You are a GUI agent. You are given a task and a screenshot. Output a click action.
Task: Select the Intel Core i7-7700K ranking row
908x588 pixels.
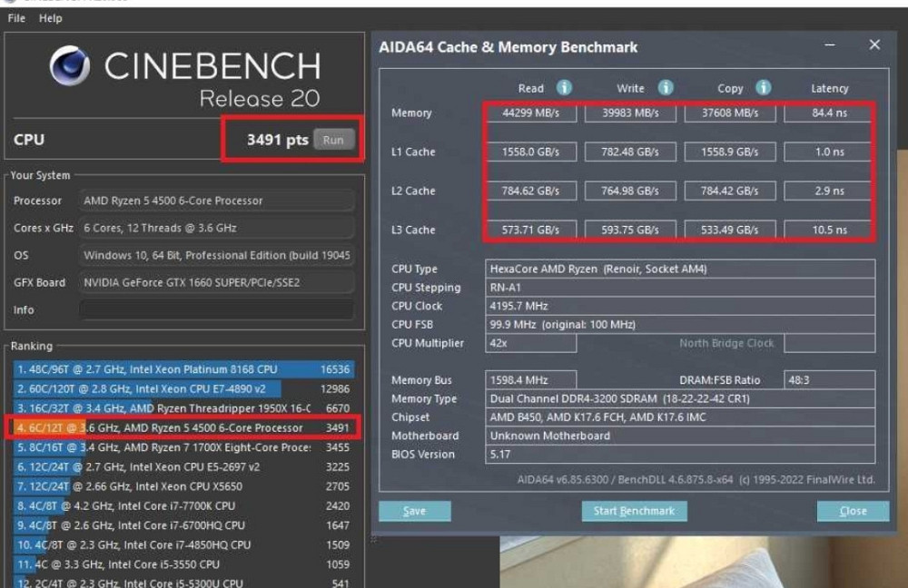coord(182,505)
